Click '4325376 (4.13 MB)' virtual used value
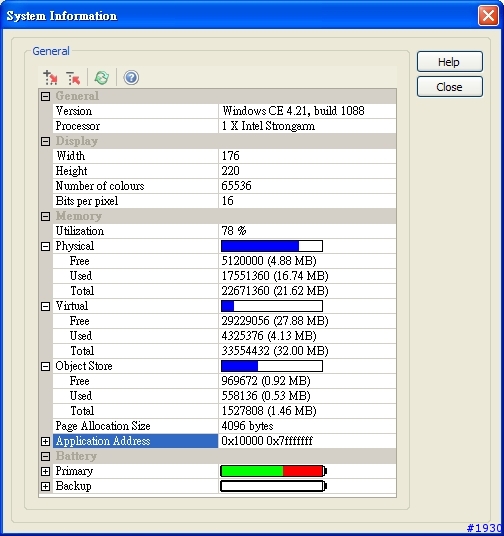504x536 pixels. [269, 336]
